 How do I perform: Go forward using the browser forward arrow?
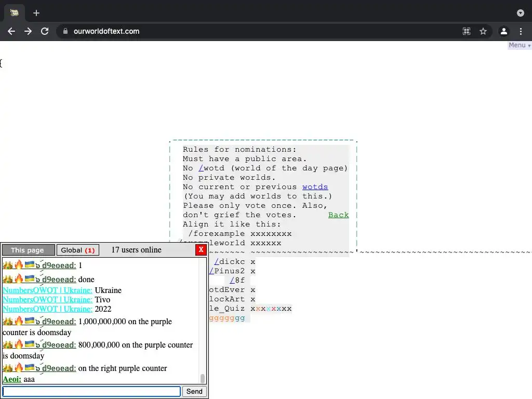pyautogui.click(x=28, y=31)
